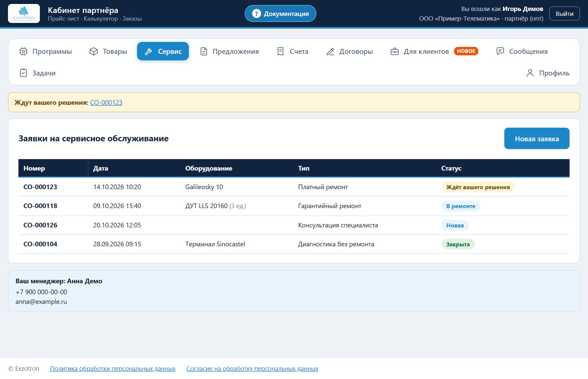This screenshot has height=379, width=588.
Task: Click the box icon beside Товары
Action: [94, 52]
